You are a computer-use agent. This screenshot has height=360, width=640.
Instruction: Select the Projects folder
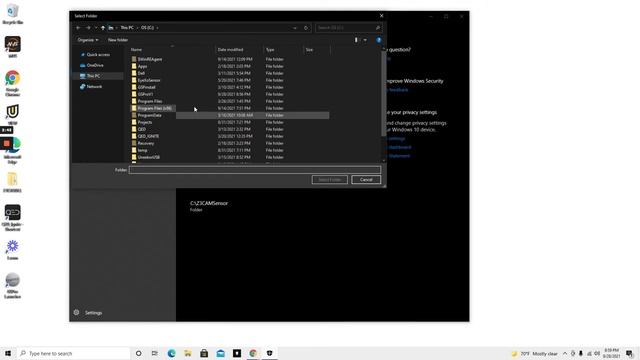pos(145,122)
